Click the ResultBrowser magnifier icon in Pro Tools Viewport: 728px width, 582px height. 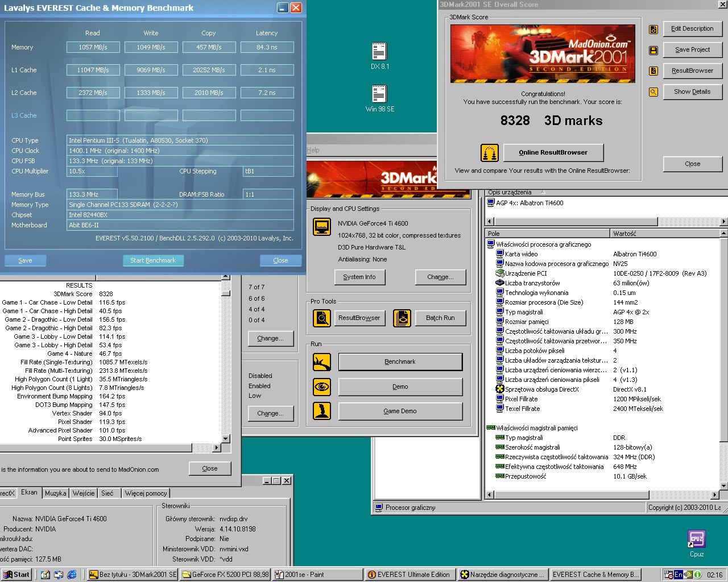point(322,318)
